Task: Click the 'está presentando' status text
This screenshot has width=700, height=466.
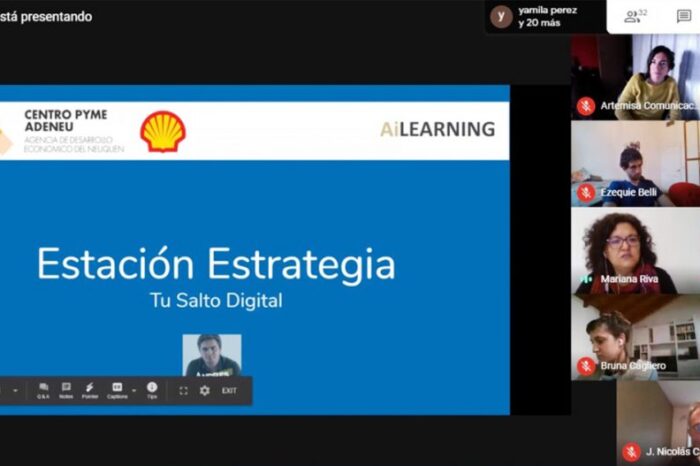Action: coord(46,17)
